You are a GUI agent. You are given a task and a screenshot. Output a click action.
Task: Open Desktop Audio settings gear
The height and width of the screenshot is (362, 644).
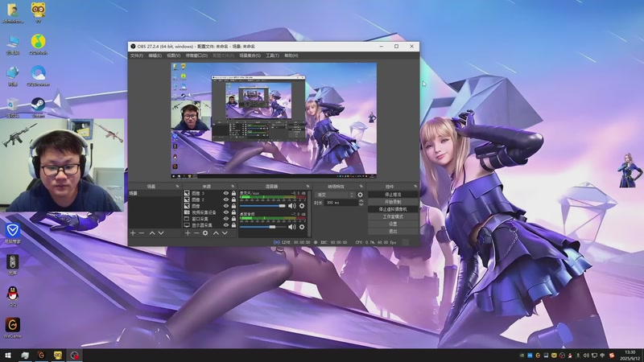point(302,227)
